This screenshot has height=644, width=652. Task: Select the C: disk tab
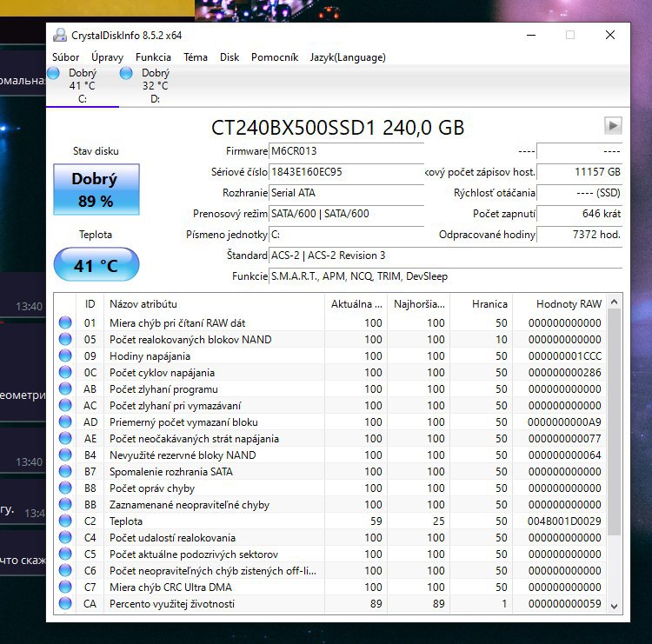point(83,86)
